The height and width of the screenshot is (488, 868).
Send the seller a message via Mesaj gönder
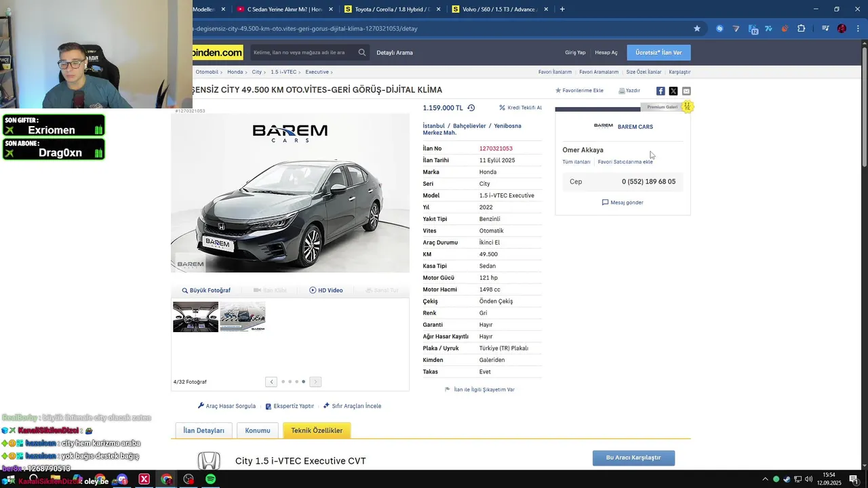[623, 203]
